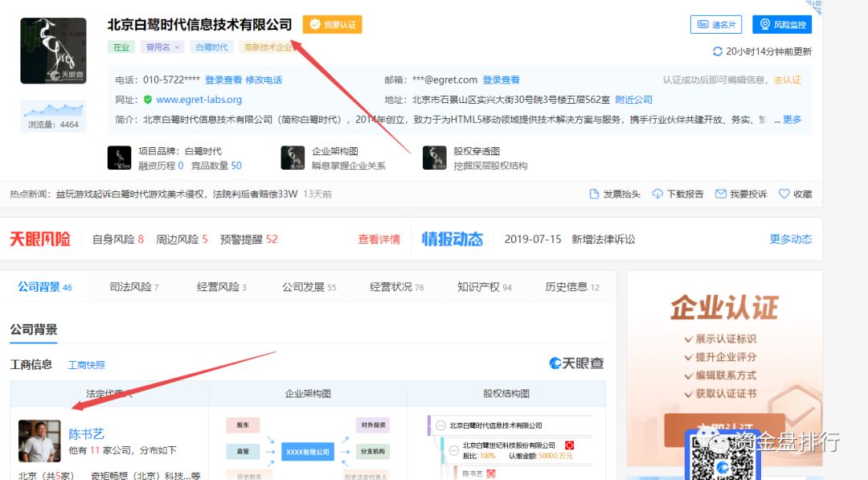Viewport: 868px width, 480px height.
Task: Click 自身风险 8 item
Action: point(118,239)
